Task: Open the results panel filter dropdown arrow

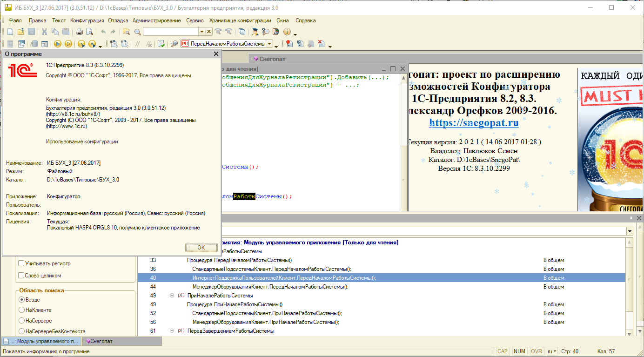Action: (630, 231)
